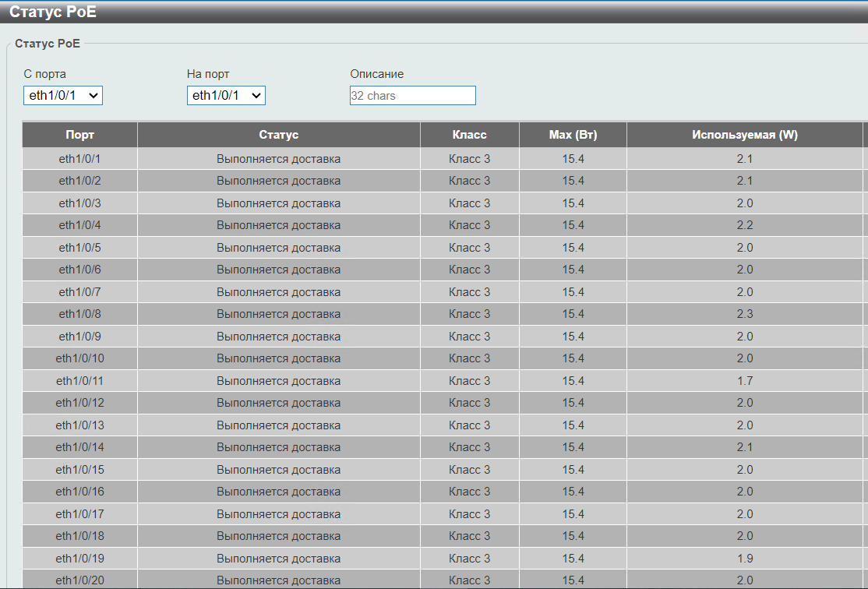The height and width of the screenshot is (589, 868).
Task: Select the eth1/0/4 port row cell
Action: [80, 225]
